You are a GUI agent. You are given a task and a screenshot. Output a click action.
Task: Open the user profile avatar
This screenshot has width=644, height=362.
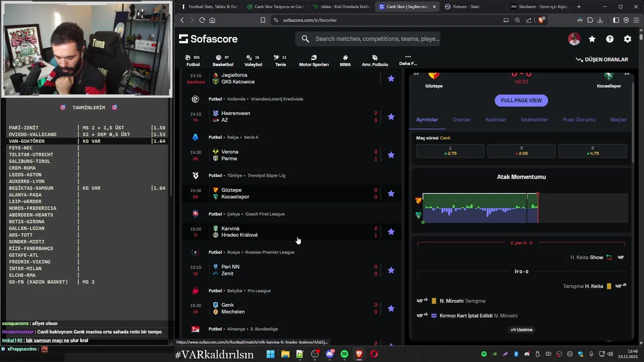(x=574, y=39)
